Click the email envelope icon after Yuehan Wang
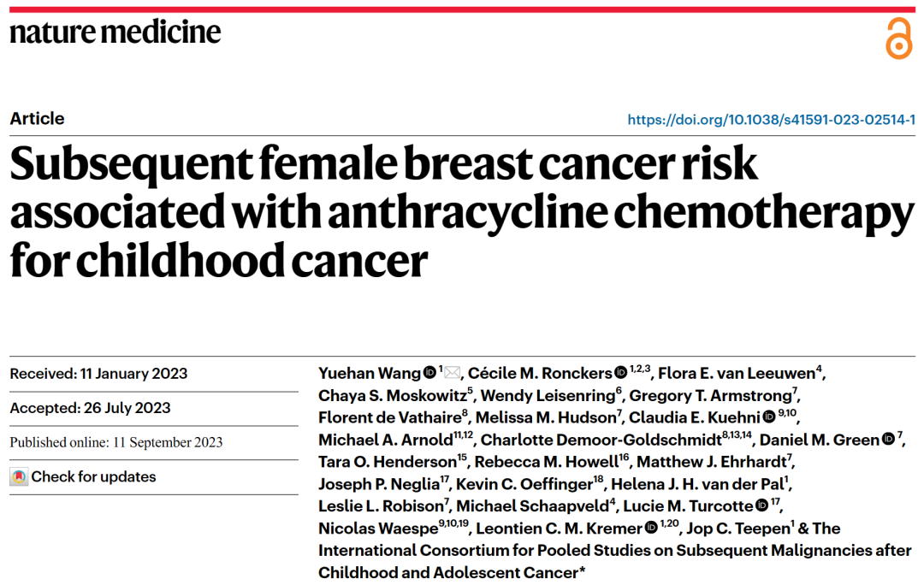The height and width of the screenshot is (585, 924). click(x=452, y=372)
